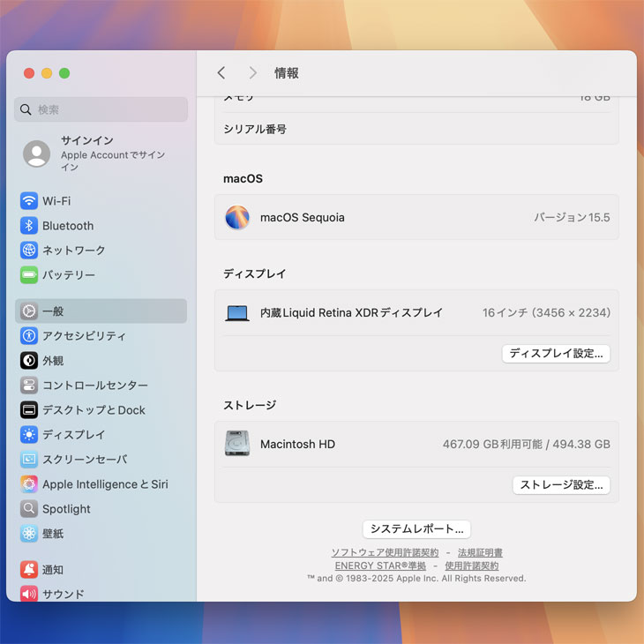Select デスクトップとDock icon
Screen dimensions: 644x644
click(29, 410)
